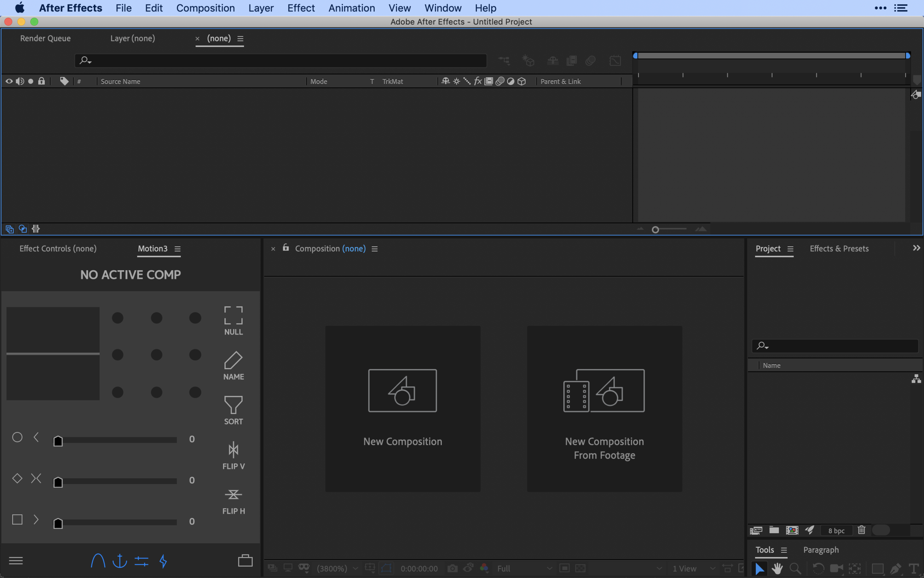This screenshot has width=924, height=578.
Task: Toggle the Transfer Controls pane expand icon
Action: tap(23, 229)
